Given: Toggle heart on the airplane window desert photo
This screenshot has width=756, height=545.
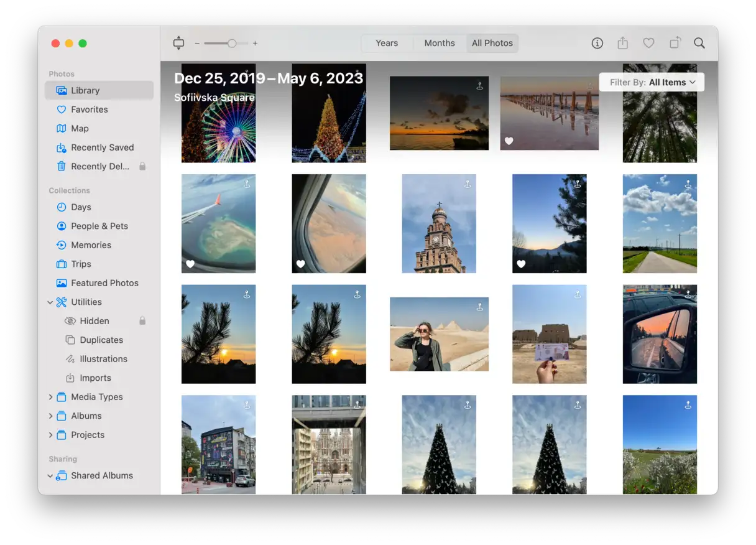Looking at the screenshot, I should pos(301,264).
